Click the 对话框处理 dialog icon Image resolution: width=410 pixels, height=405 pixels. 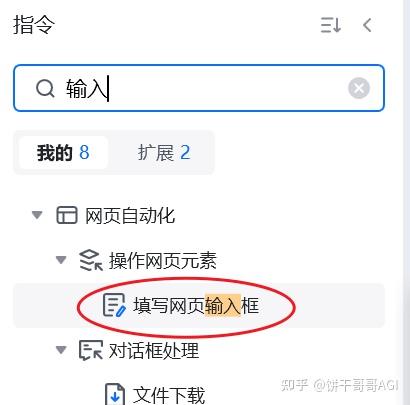click(90, 350)
